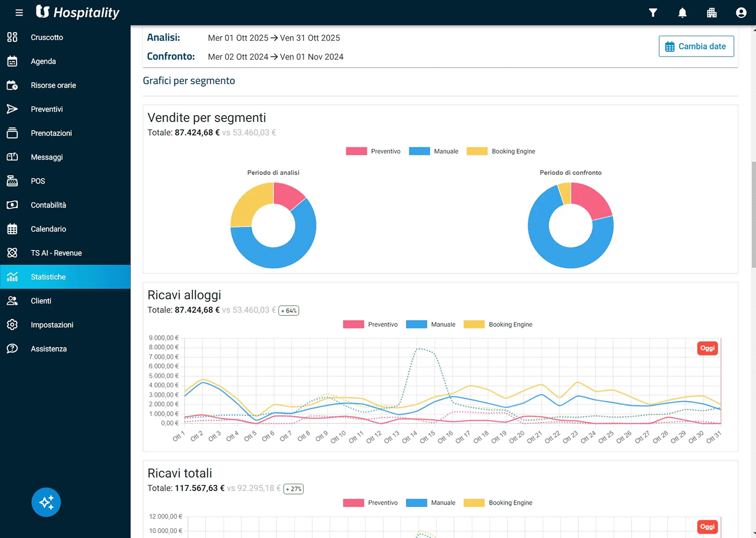Open notifications bell
The image size is (756, 538).
[682, 12]
